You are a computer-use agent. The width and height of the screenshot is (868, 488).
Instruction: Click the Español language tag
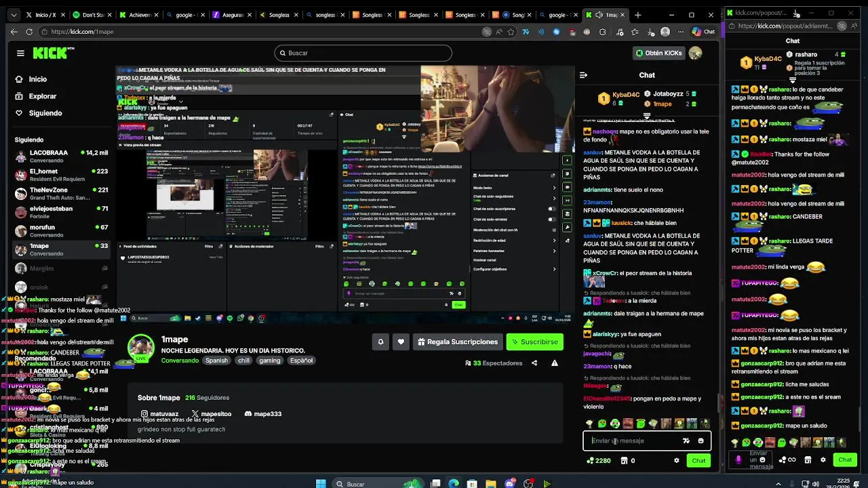click(301, 361)
